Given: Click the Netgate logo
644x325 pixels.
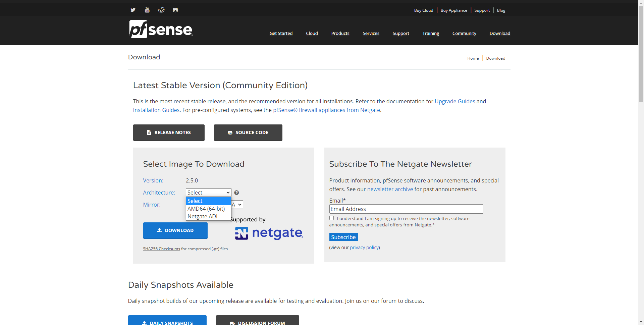Looking at the screenshot, I should click(269, 233).
